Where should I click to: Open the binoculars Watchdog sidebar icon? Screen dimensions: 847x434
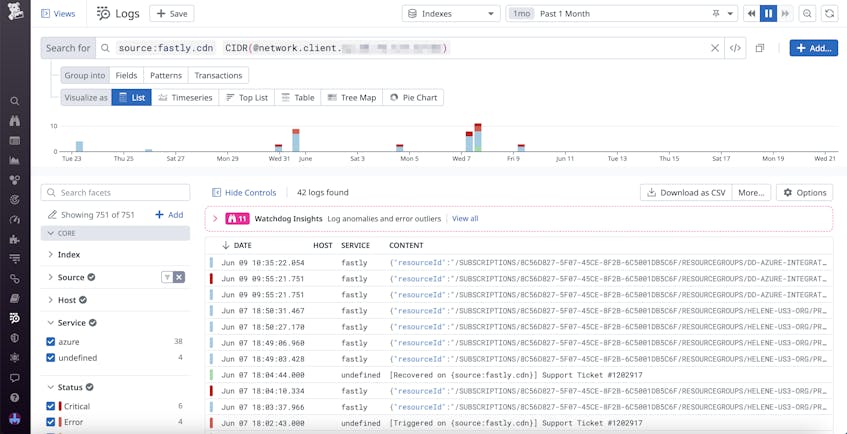click(x=15, y=121)
